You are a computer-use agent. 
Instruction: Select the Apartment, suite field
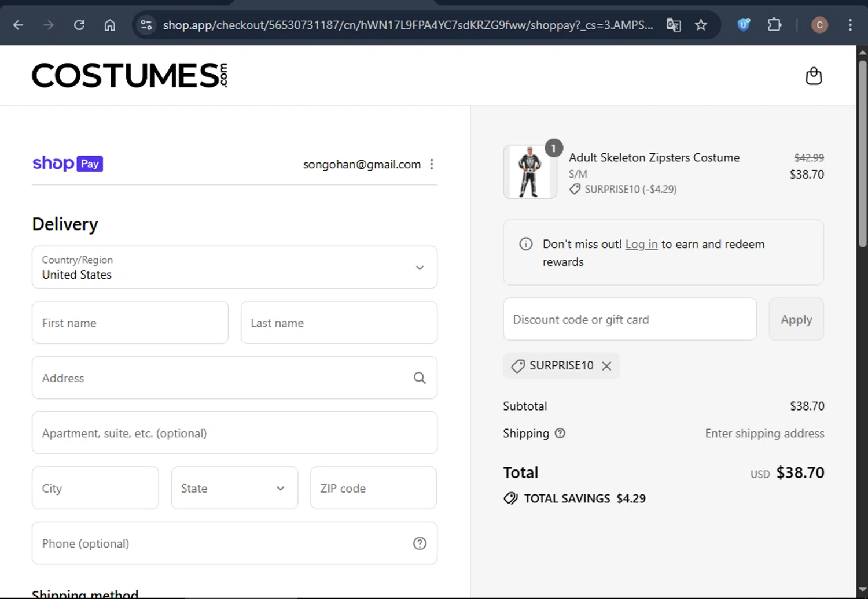(234, 433)
